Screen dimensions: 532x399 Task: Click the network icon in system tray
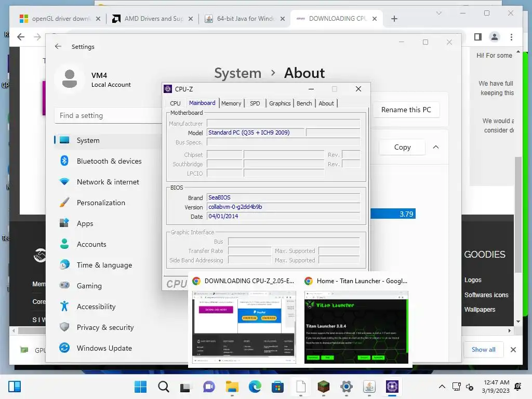[x=456, y=387]
